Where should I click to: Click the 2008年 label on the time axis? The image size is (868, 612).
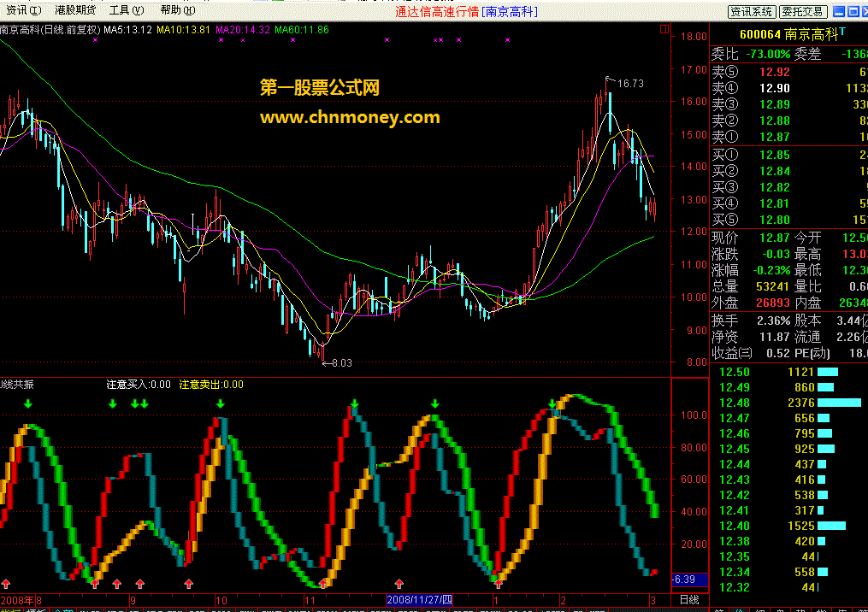(17, 600)
